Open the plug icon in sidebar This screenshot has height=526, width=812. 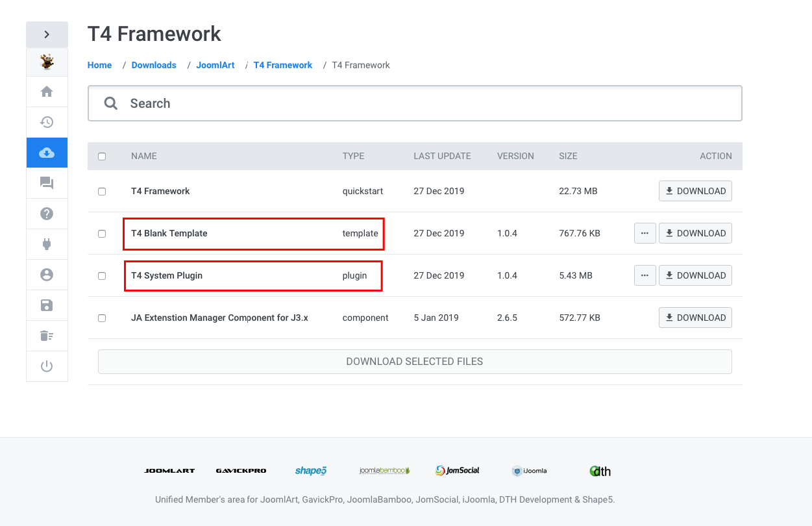coord(47,244)
